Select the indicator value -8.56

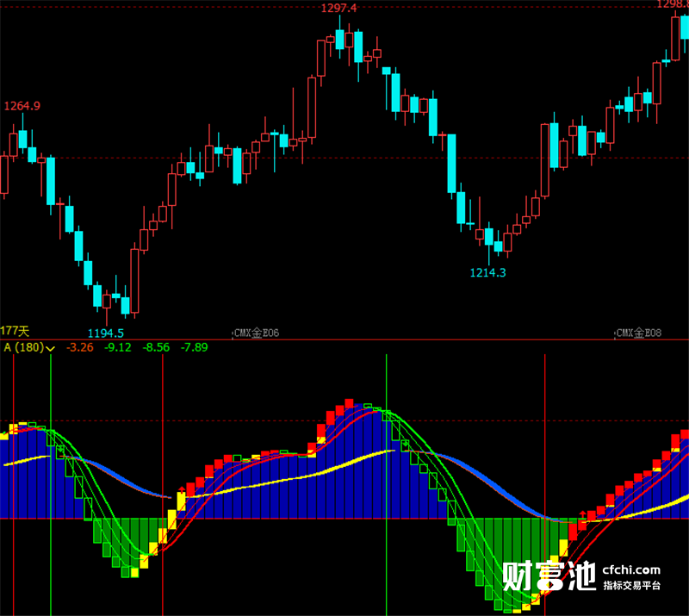(x=156, y=347)
